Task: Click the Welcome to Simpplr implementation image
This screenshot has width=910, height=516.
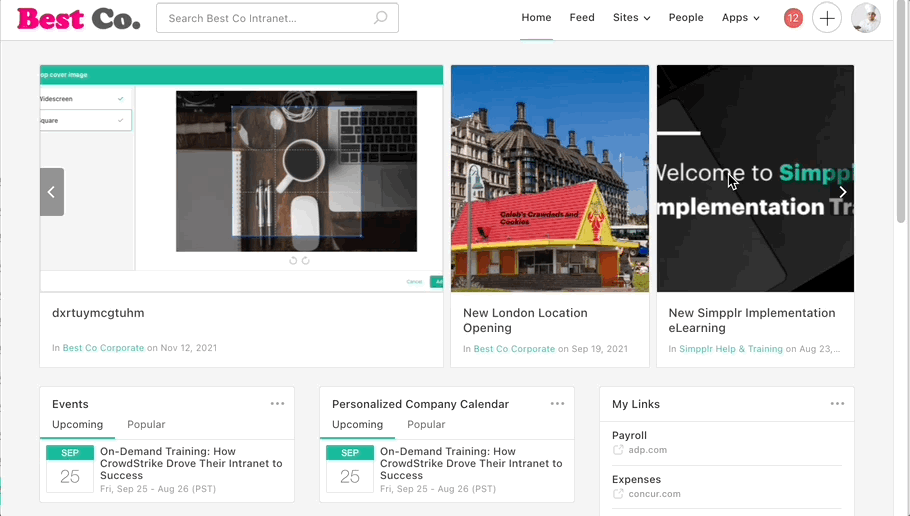Action: pyautogui.click(x=755, y=178)
